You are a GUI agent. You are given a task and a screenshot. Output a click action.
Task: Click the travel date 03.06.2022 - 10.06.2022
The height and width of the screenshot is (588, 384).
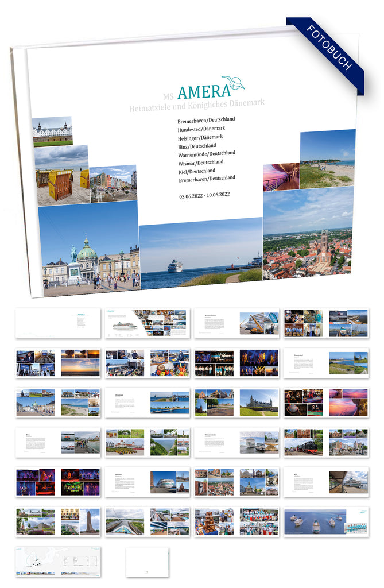[x=204, y=195]
